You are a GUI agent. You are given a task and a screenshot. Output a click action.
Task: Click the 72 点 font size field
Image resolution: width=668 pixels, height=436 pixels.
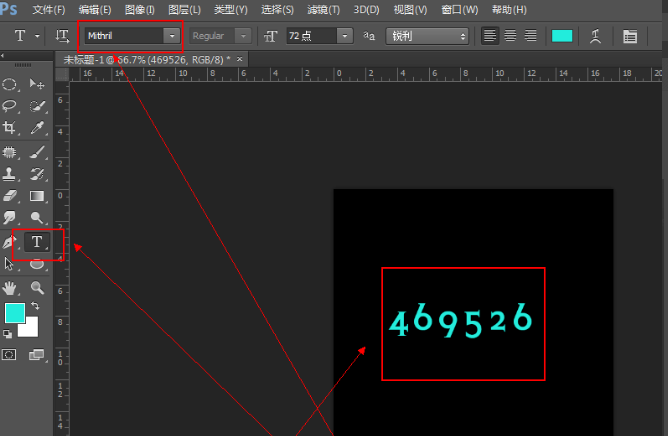pos(311,36)
